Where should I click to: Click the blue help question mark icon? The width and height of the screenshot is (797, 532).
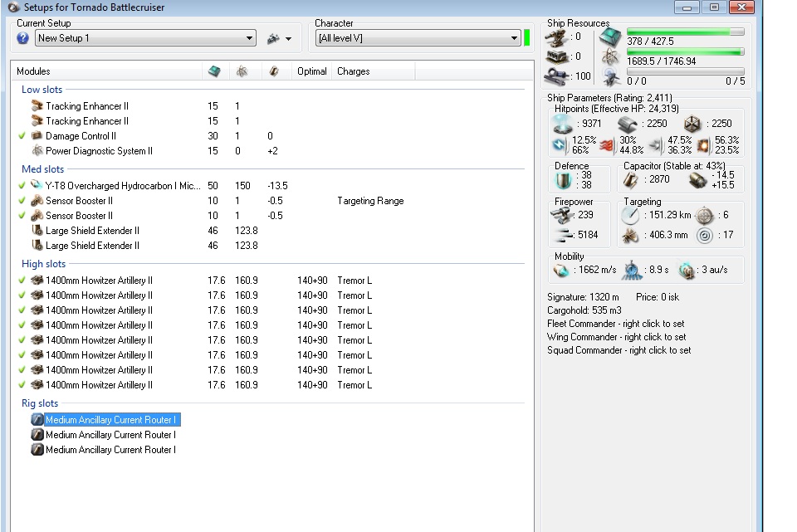(x=23, y=38)
